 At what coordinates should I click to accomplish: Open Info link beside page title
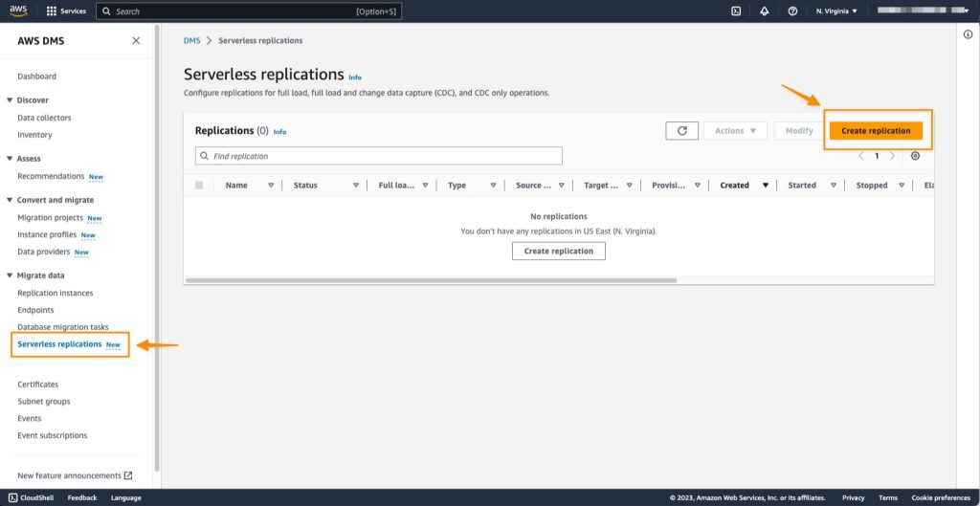point(355,77)
